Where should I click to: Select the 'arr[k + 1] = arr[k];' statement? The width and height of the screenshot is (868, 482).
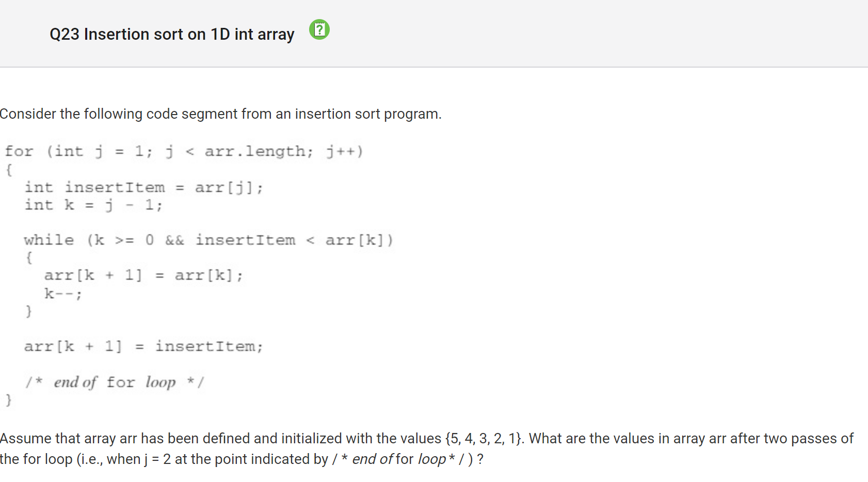143,275
